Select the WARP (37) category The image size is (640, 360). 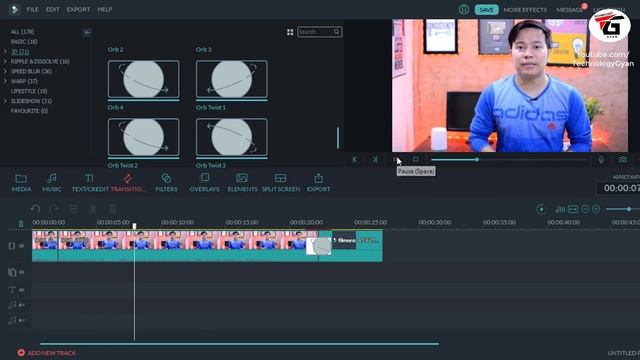pyautogui.click(x=24, y=81)
